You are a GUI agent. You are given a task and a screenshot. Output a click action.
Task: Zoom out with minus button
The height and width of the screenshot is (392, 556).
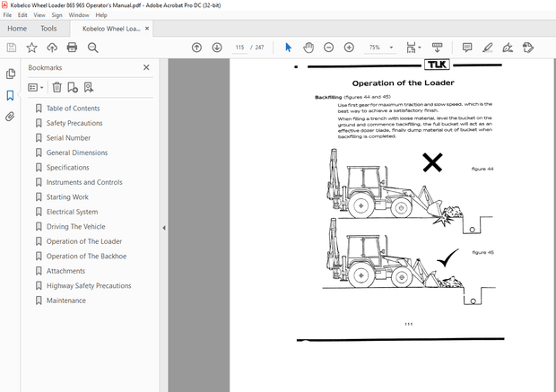(329, 48)
